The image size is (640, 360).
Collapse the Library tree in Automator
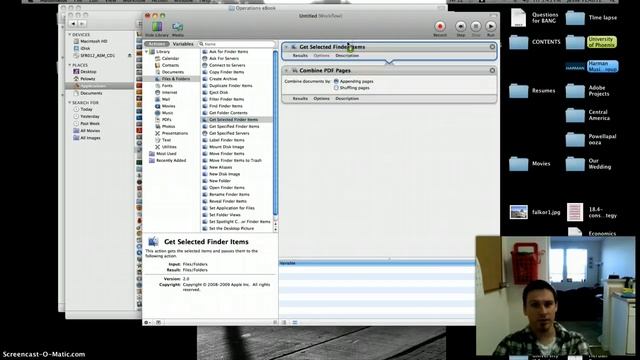147,52
